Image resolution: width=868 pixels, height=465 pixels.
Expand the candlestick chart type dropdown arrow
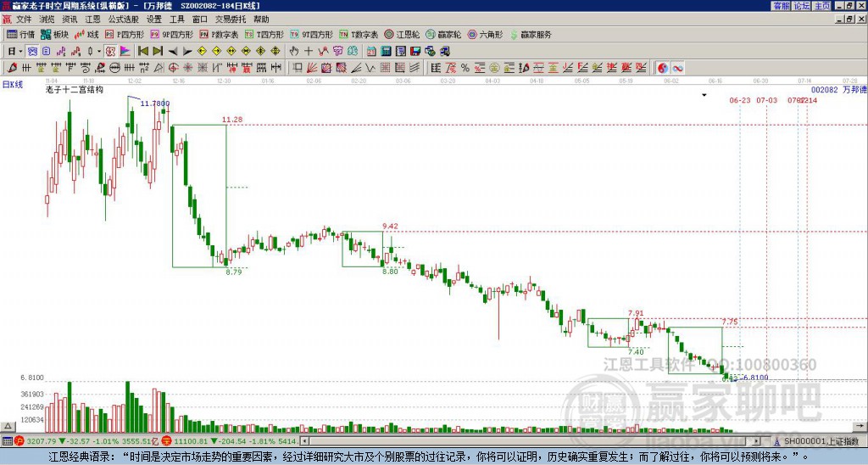coord(99,52)
